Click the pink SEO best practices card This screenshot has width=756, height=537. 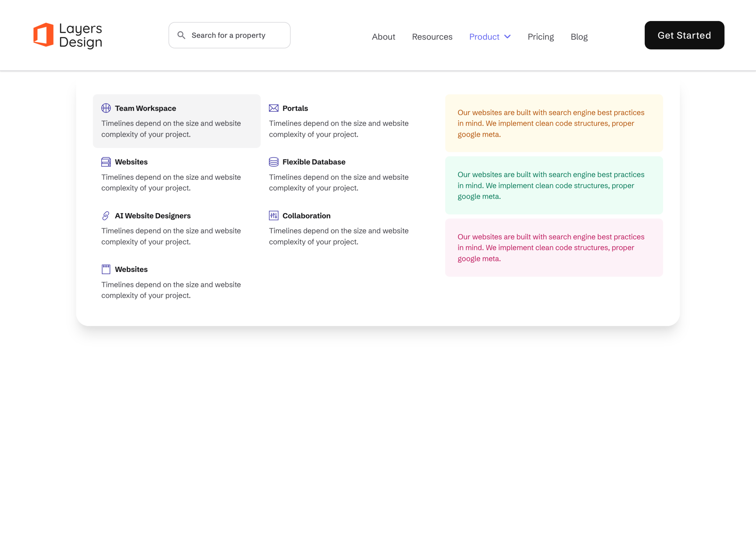pyautogui.click(x=554, y=247)
